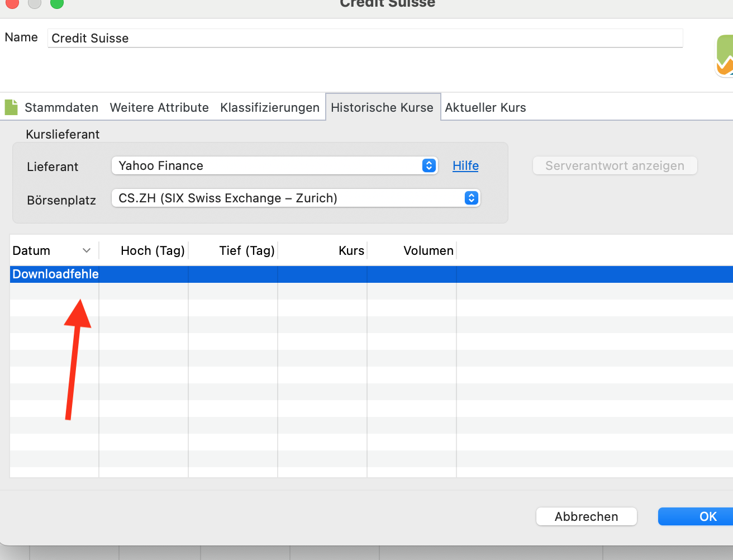Open the Stammdaten tab with document icon
Screen dimensions: 733x560
point(53,107)
